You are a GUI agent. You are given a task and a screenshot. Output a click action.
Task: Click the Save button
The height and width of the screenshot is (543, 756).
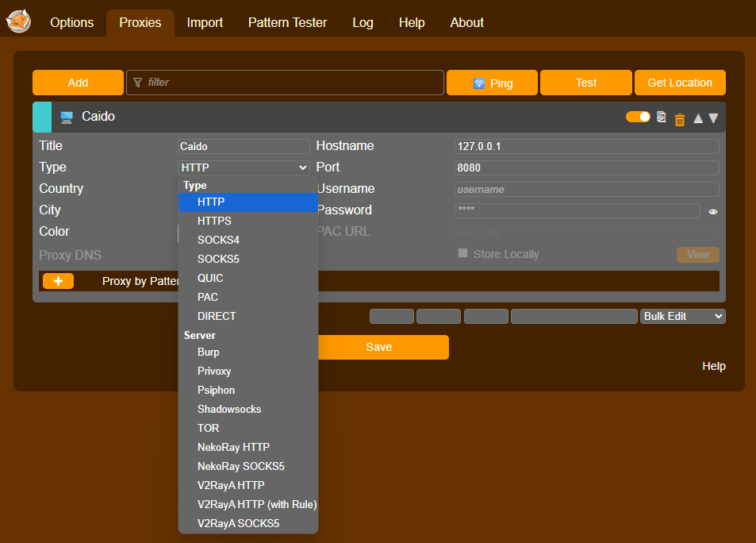(x=379, y=347)
